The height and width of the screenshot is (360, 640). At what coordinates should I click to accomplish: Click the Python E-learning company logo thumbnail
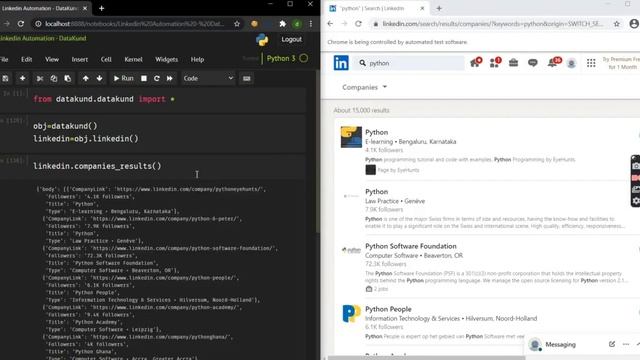351,137
